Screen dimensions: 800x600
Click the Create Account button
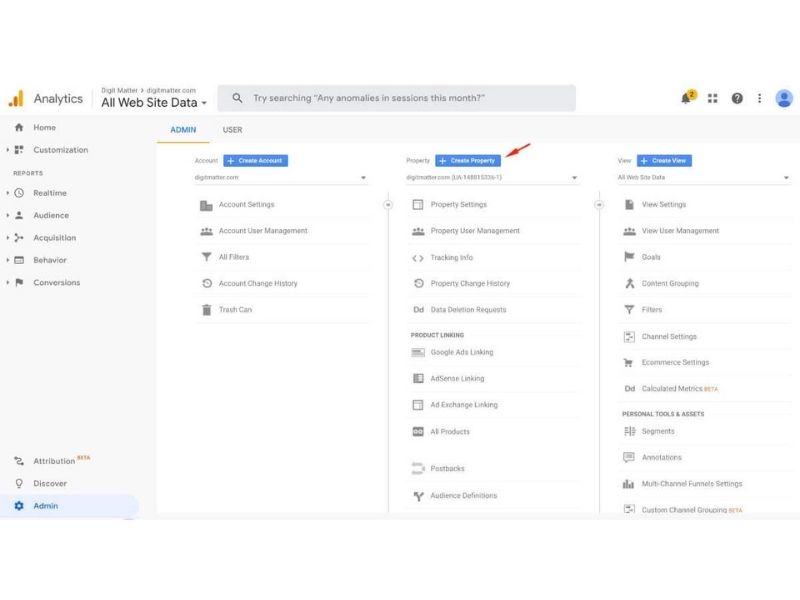point(256,161)
